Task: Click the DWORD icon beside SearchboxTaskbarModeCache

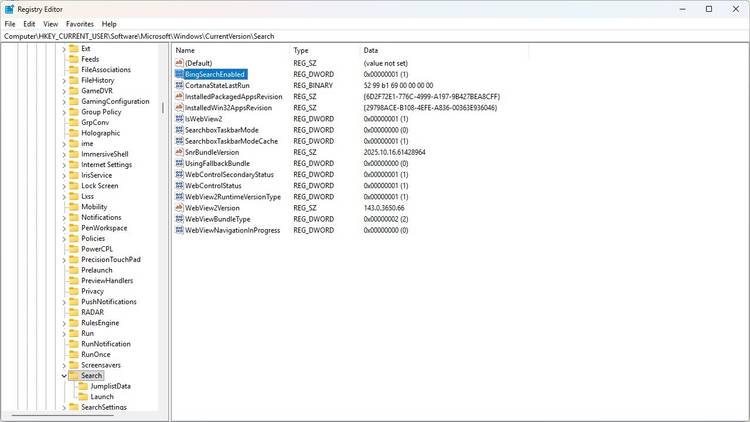Action: coord(179,141)
